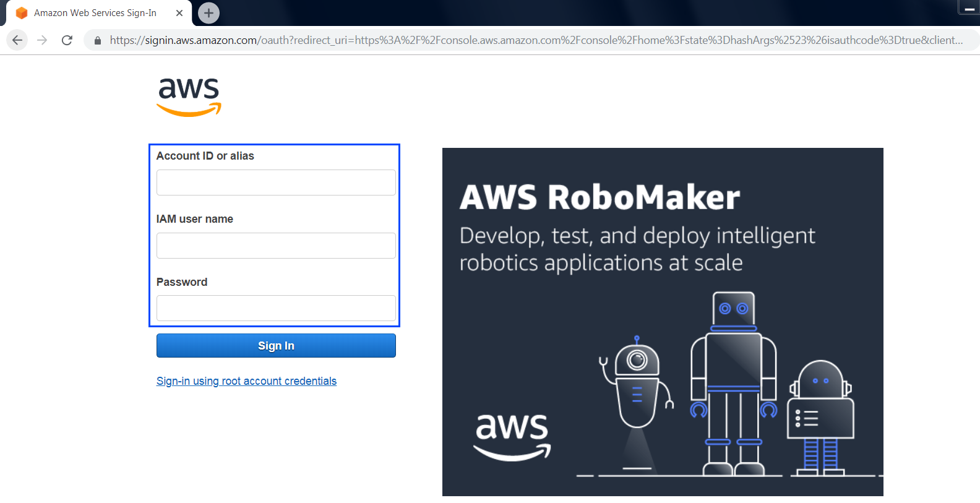Viewport: 980px width, 503px height.
Task: Focus the Password input field
Action: point(276,308)
